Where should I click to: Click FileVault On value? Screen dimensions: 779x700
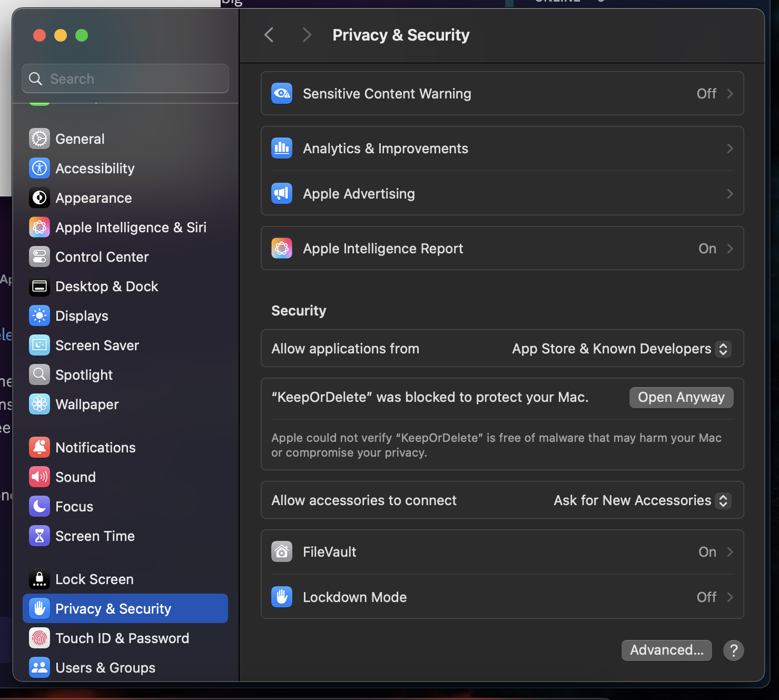point(707,552)
